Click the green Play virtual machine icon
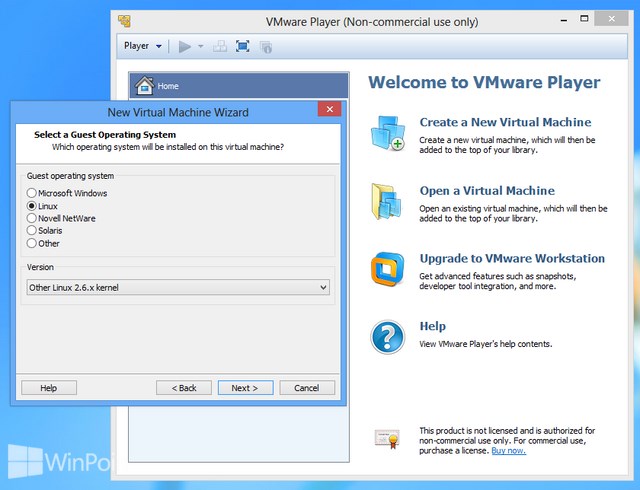The width and height of the screenshot is (640, 490). coord(185,47)
